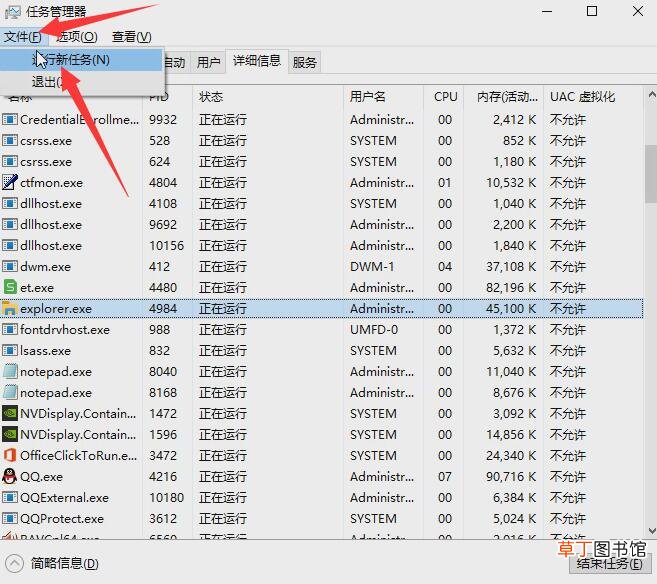Click the vertical scrollbar thumb
This screenshot has height=584, width=657.
click(651, 175)
